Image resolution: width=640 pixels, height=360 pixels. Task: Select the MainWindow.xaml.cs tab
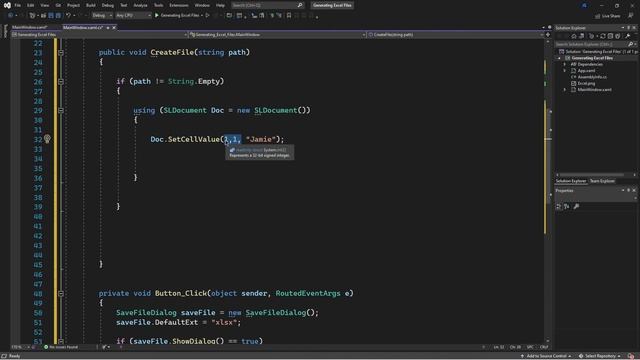tap(83, 27)
